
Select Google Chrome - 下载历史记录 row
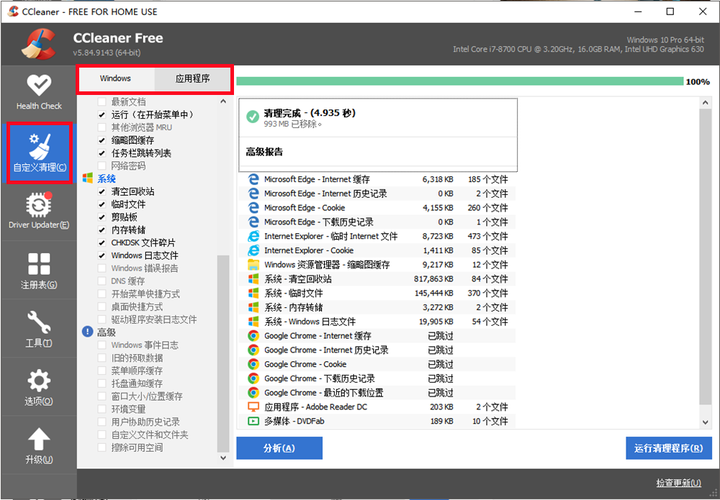(377, 378)
